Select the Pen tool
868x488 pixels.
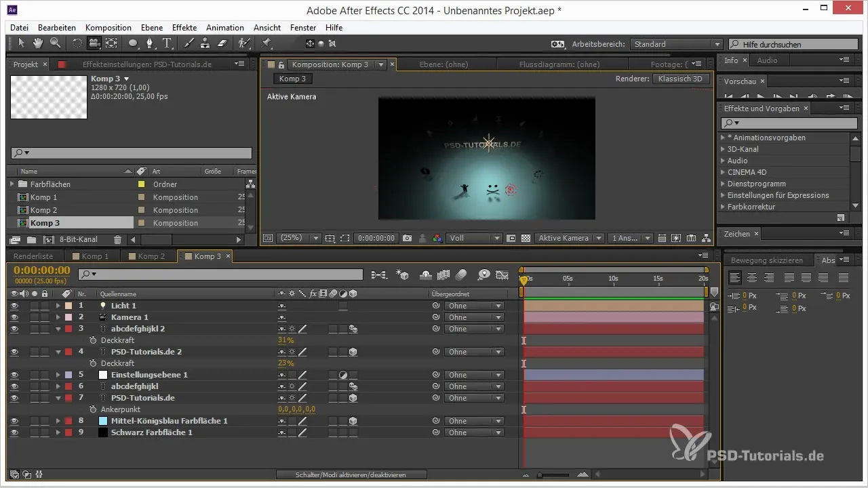click(151, 43)
